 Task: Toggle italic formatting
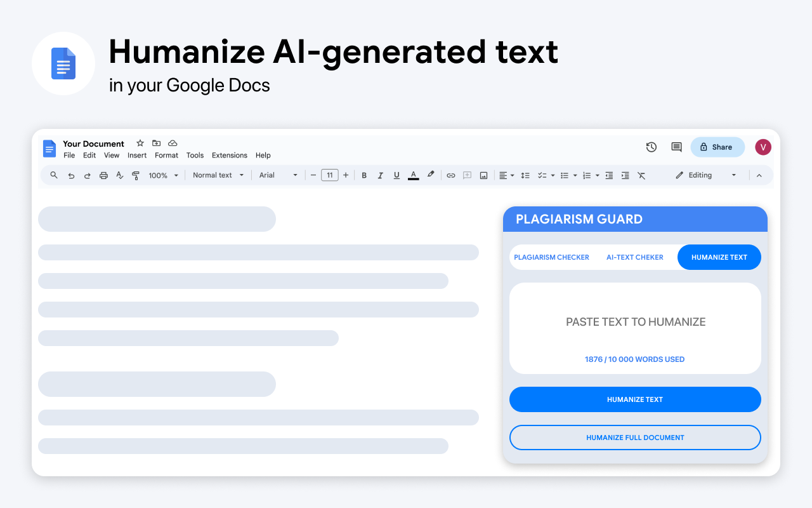click(x=381, y=175)
